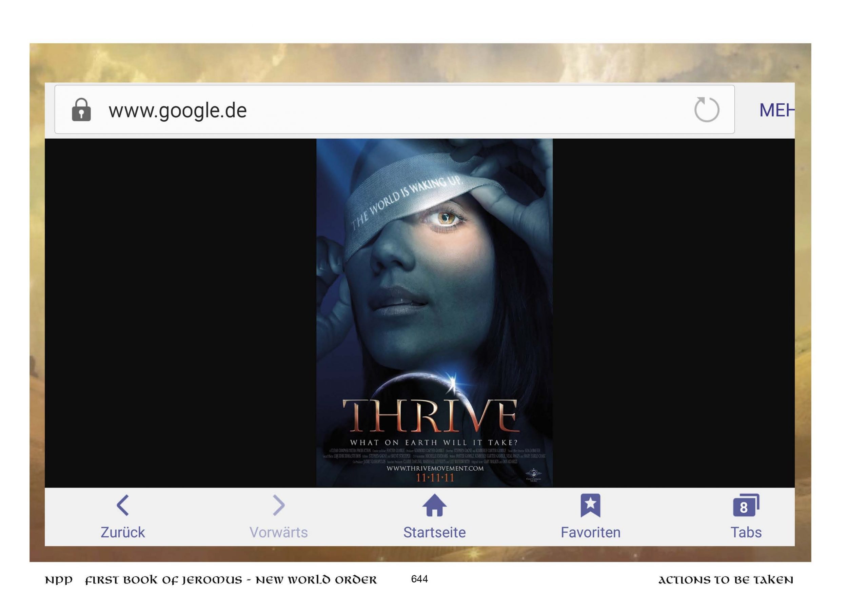Click the woman's eye on the poster
Screen dimensions: 868x615
[x=446, y=218]
